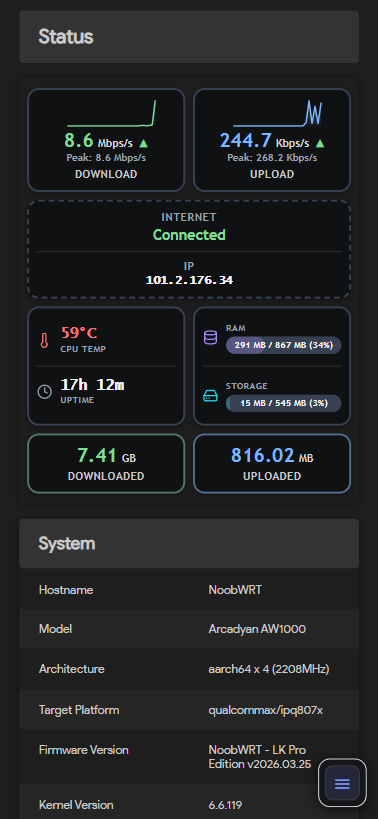Click the green download trend arrow

144,143
